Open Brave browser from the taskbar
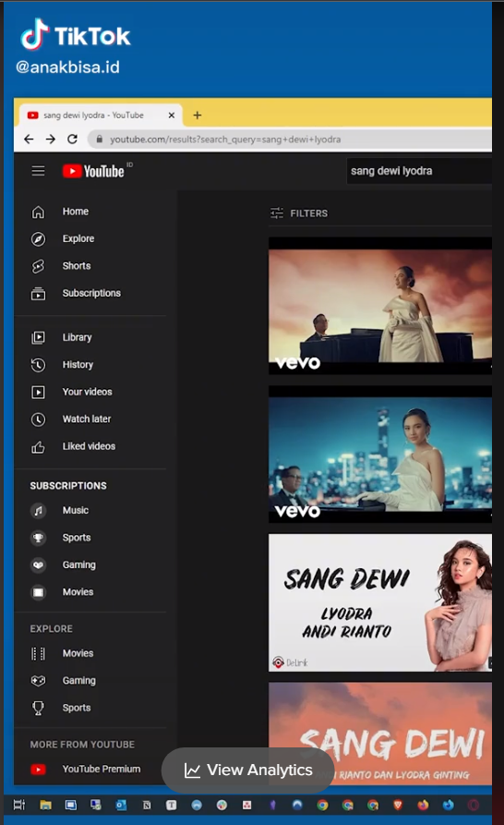The width and height of the screenshot is (504, 825). pos(398,805)
